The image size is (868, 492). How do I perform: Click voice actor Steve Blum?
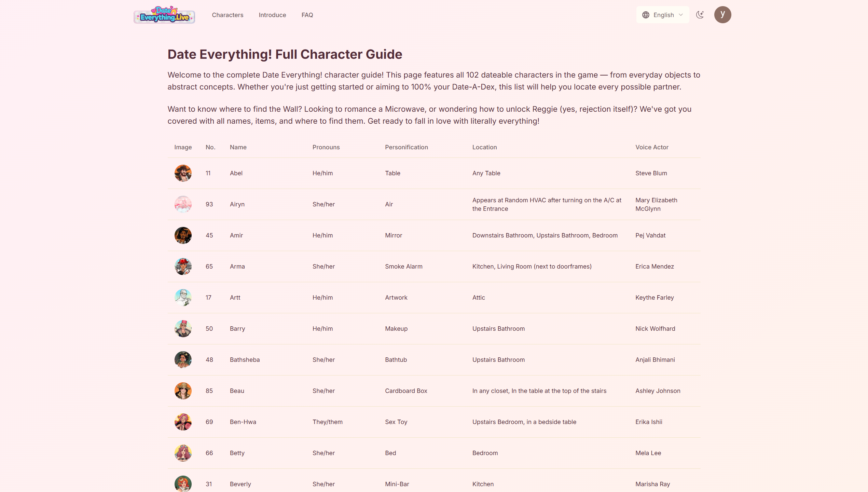651,173
